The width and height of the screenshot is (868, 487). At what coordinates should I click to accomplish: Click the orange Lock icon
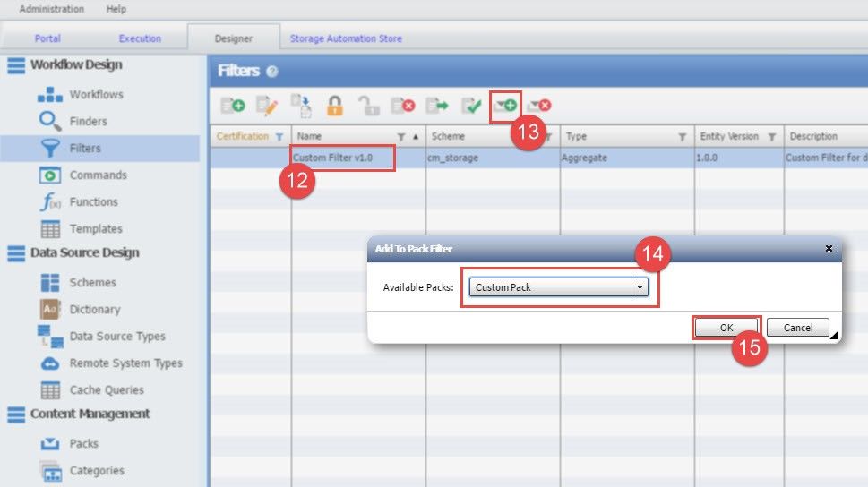tap(334, 105)
